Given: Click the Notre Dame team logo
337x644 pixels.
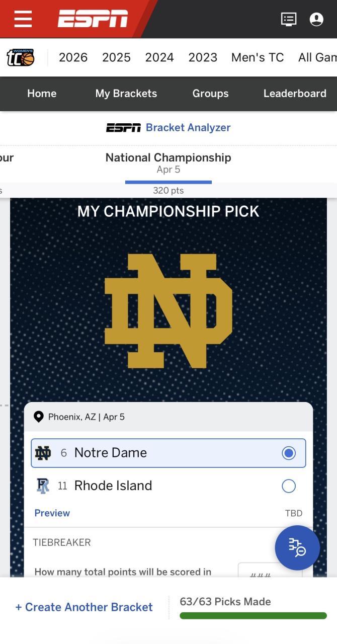Looking at the screenshot, I should 43,453.
